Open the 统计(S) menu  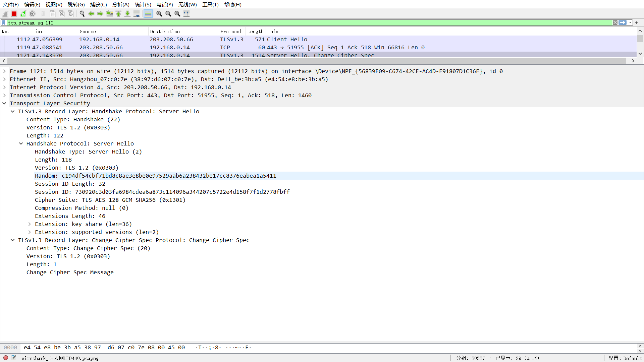point(143,5)
